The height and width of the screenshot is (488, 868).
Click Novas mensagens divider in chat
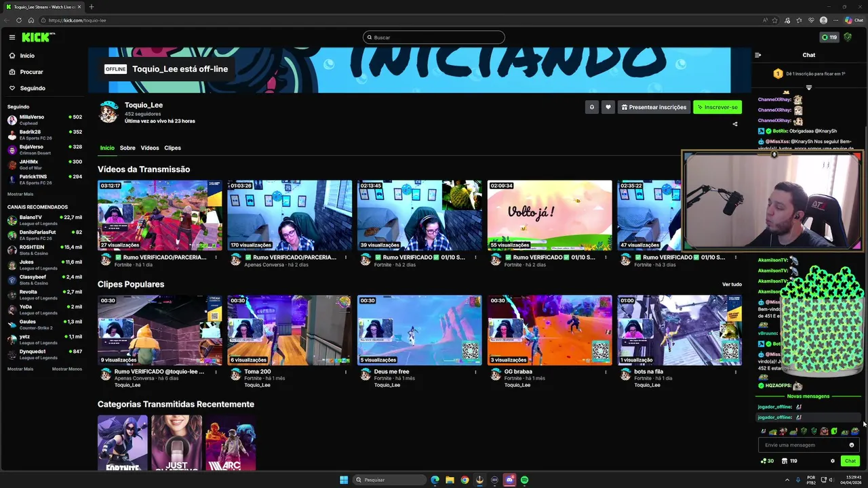(x=808, y=396)
